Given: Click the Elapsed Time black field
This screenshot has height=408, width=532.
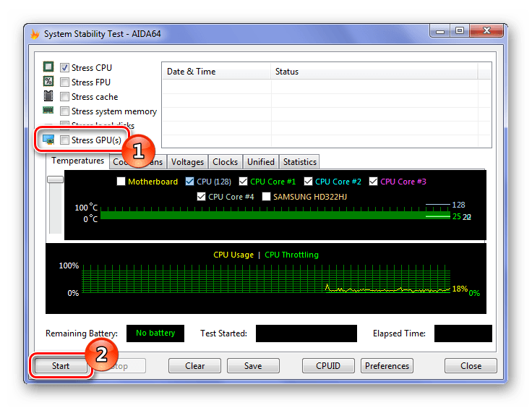Looking at the screenshot, I should point(463,333).
